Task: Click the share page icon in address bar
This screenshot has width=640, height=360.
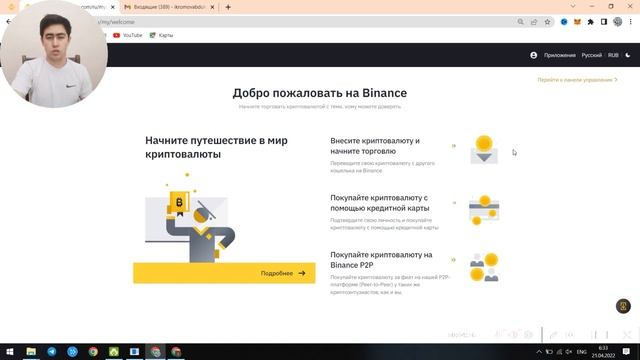Action: pyautogui.click(x=534, y=22)
